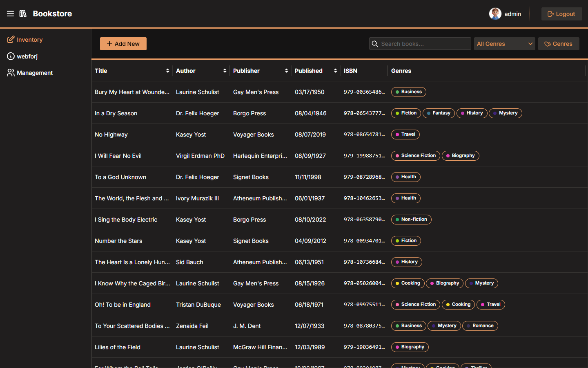588x368 pixels.
Task: Toggle sorting on the Title column
Action: click(167, 70)
